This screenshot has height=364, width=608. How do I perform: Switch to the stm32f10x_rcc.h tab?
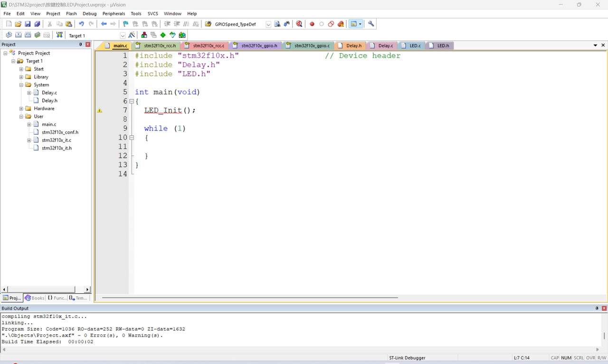[x=156, y=46]
